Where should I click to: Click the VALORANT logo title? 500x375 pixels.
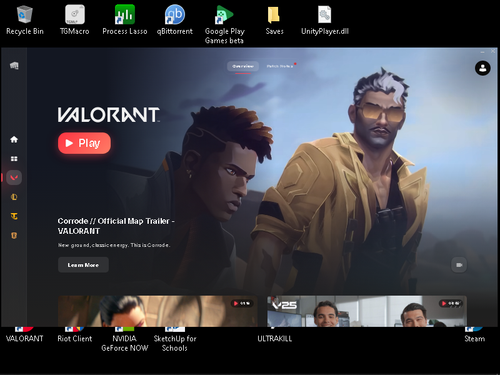pos(109,115)
